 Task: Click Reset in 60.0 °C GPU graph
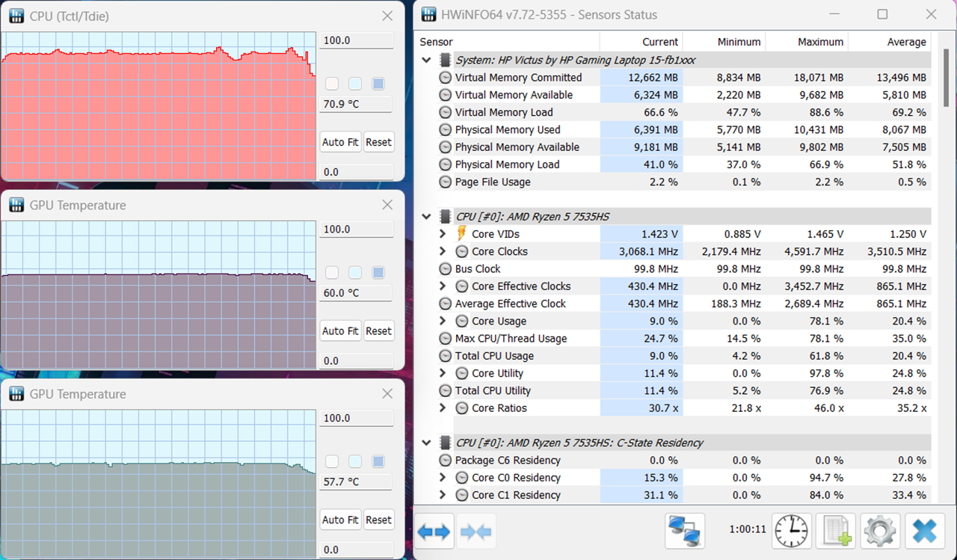click(378, 330)
